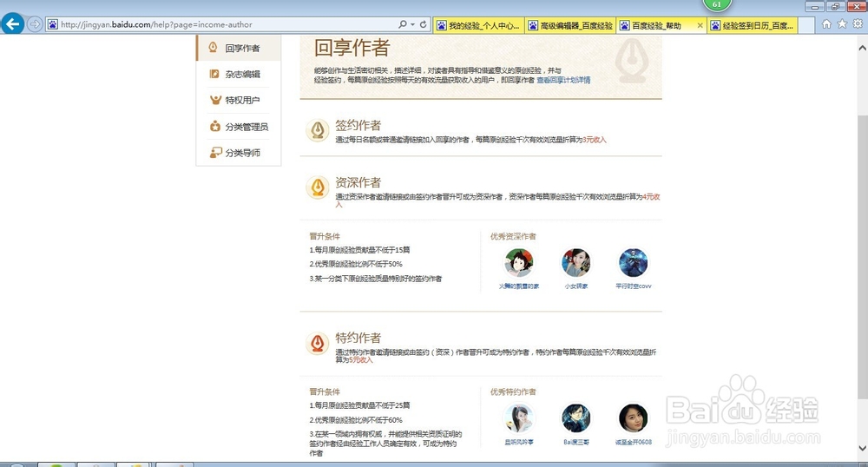
Task: Click the red 特约作者 pen nib badge
Action: click(318, 343)
